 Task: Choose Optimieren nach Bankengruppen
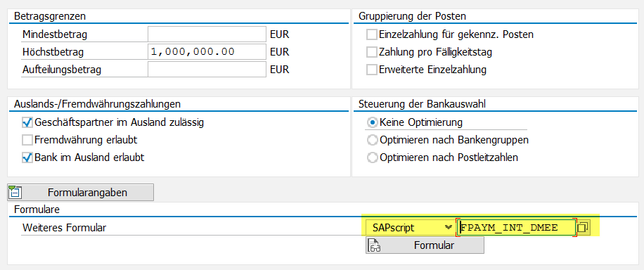pos(372,140)
